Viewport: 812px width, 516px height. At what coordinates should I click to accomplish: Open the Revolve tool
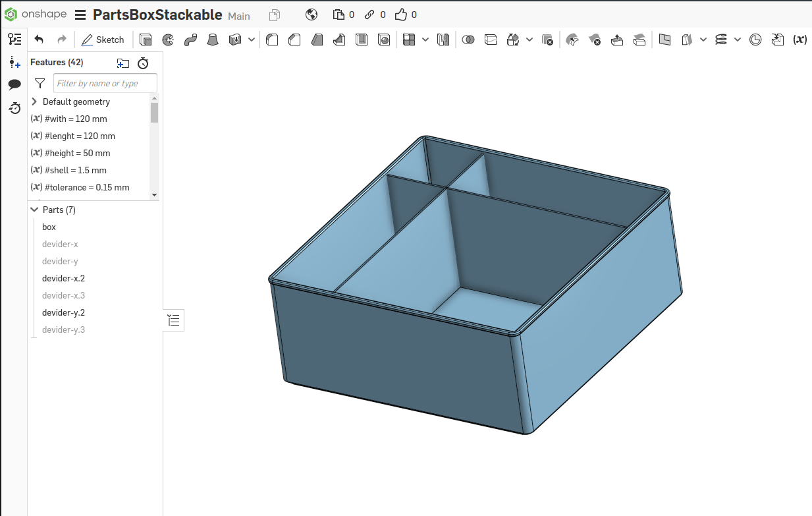pyautogui.click(x=168, y=40)
